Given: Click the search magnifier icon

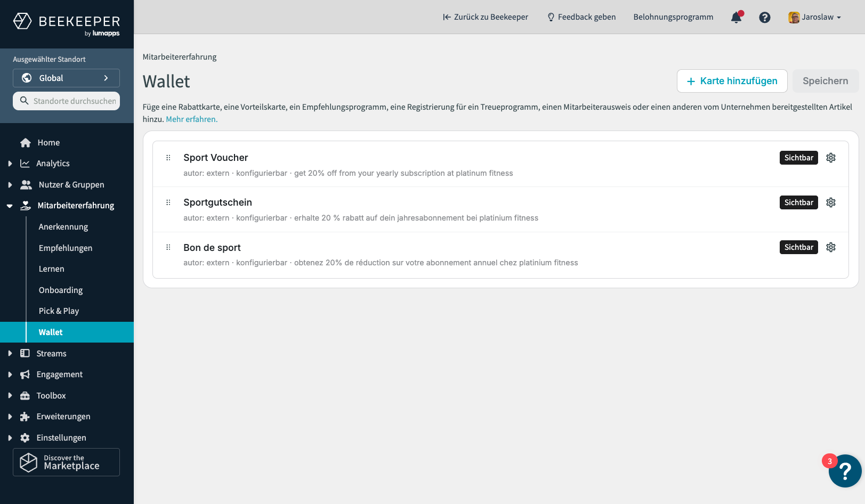Looking at the screenshot, I should click(x=24, y=101).
